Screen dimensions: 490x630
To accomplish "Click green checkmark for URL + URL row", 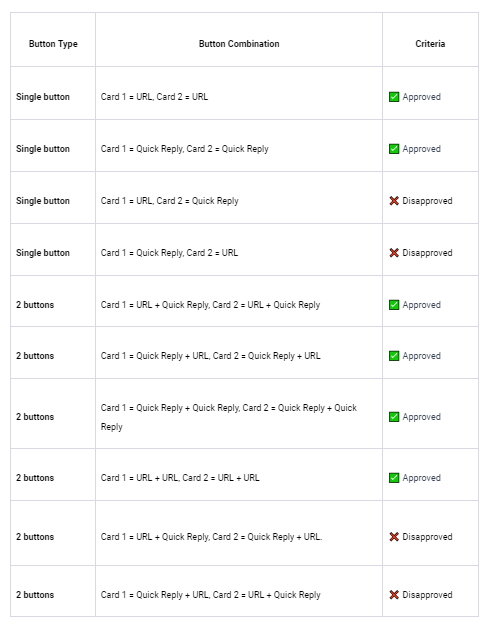I will (394, 478).
